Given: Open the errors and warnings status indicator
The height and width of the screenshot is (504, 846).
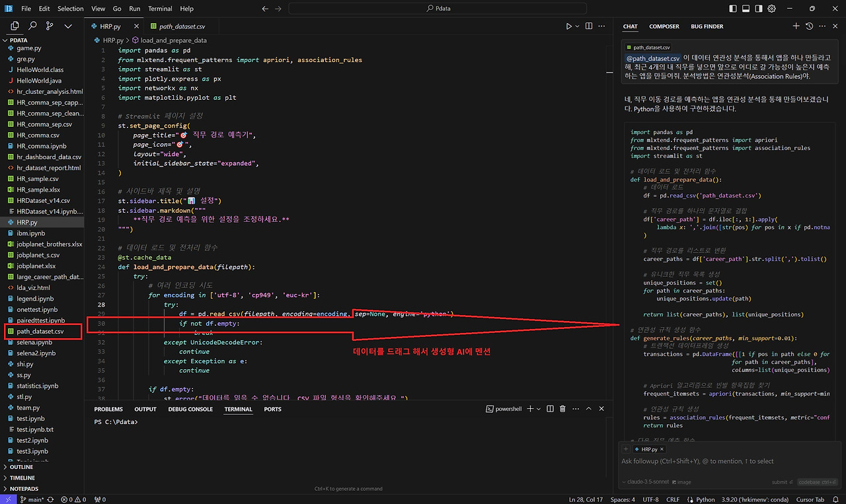Looking at the screenshot, I should (x=73, y=499).
